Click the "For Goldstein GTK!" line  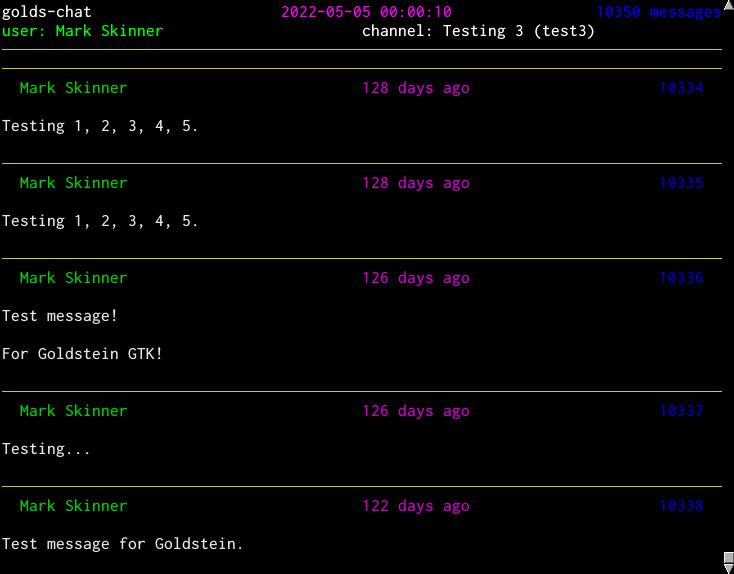point(82,354)
